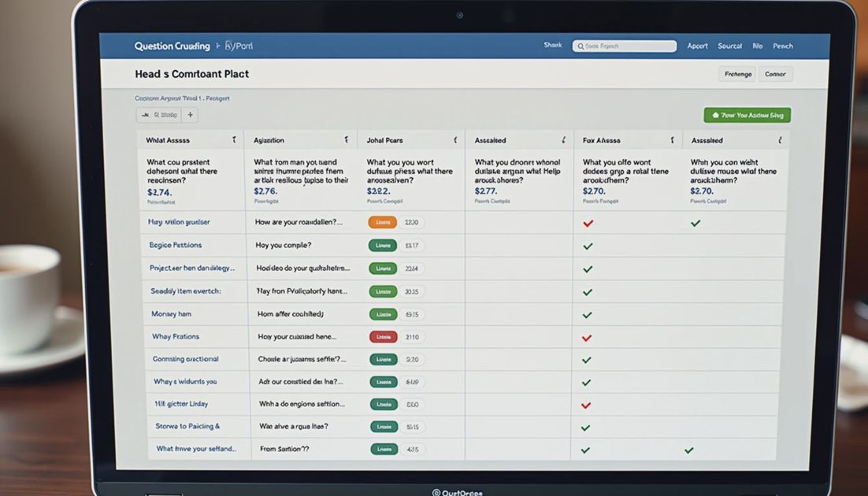
Task: Click the red status badge in Whay Frations row
Action: (383, 337)
